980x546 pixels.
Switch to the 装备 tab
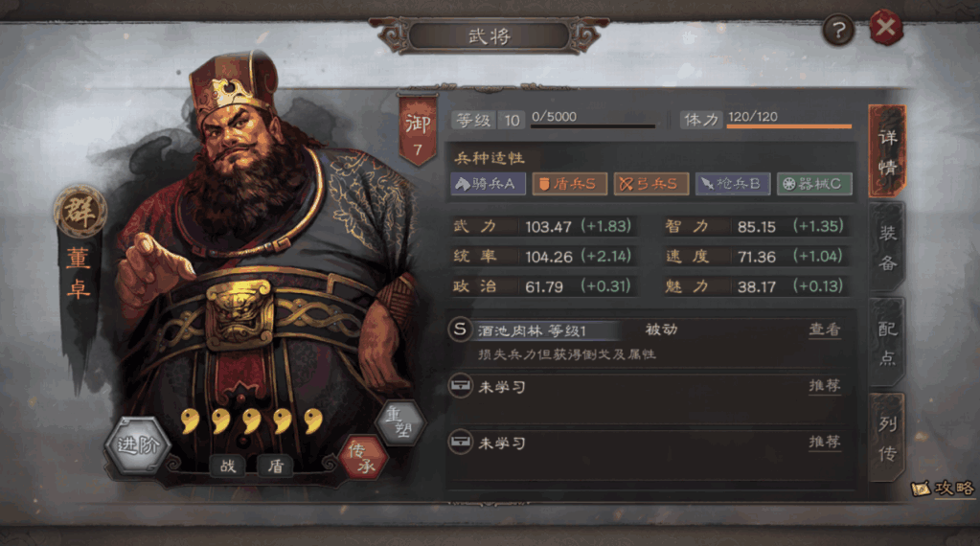887,248
